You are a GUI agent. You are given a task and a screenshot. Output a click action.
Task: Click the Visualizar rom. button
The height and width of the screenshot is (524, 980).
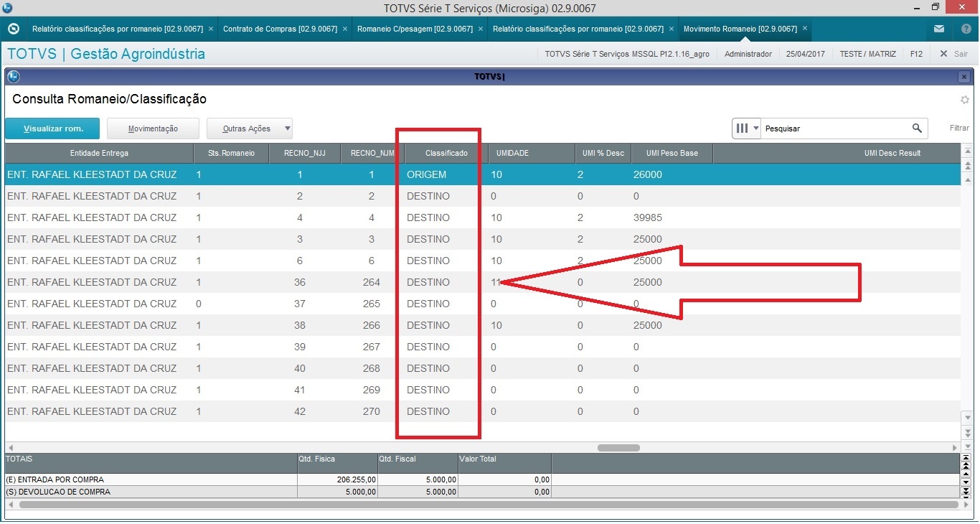coord(54,128)
